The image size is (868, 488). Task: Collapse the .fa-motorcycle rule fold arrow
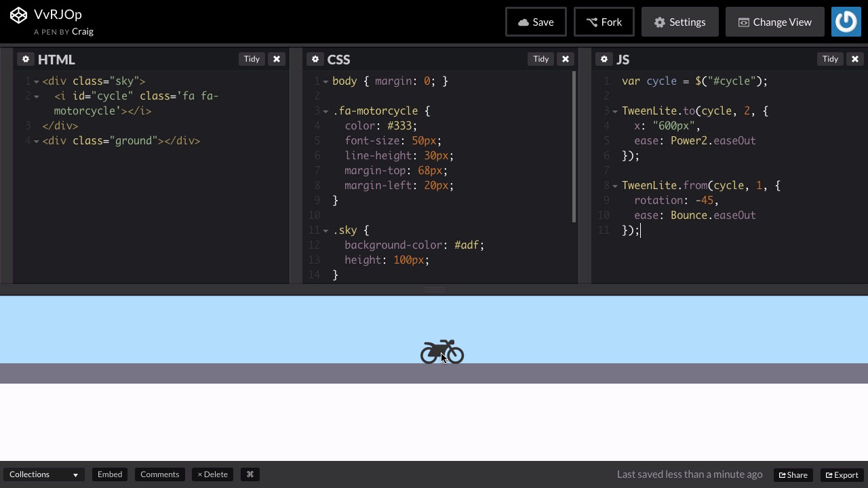point(325,111)
